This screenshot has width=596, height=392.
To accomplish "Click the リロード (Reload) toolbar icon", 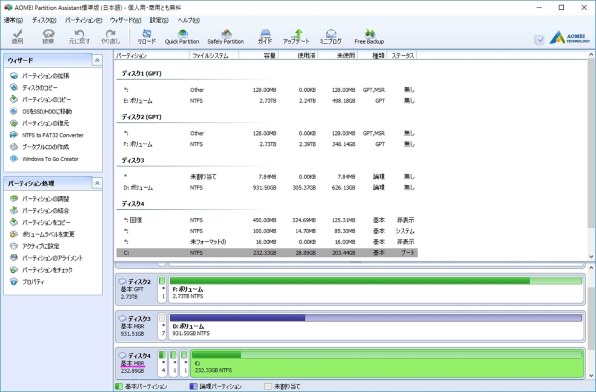I will pos(147,37).
